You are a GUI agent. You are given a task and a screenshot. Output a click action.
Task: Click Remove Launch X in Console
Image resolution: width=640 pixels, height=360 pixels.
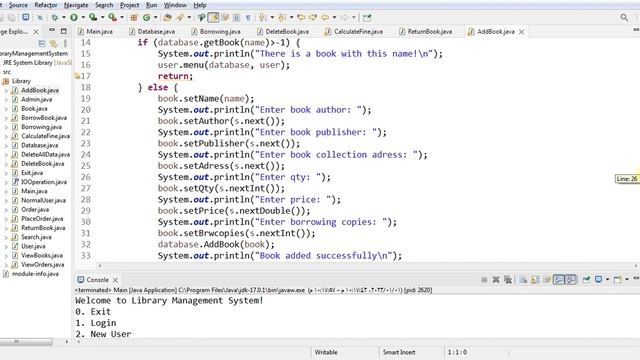496,280
